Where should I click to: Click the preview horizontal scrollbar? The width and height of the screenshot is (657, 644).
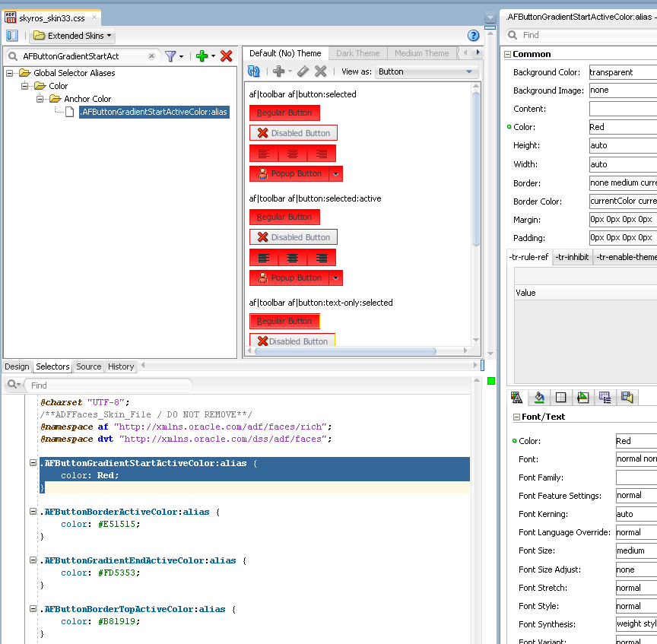point(346,351)
